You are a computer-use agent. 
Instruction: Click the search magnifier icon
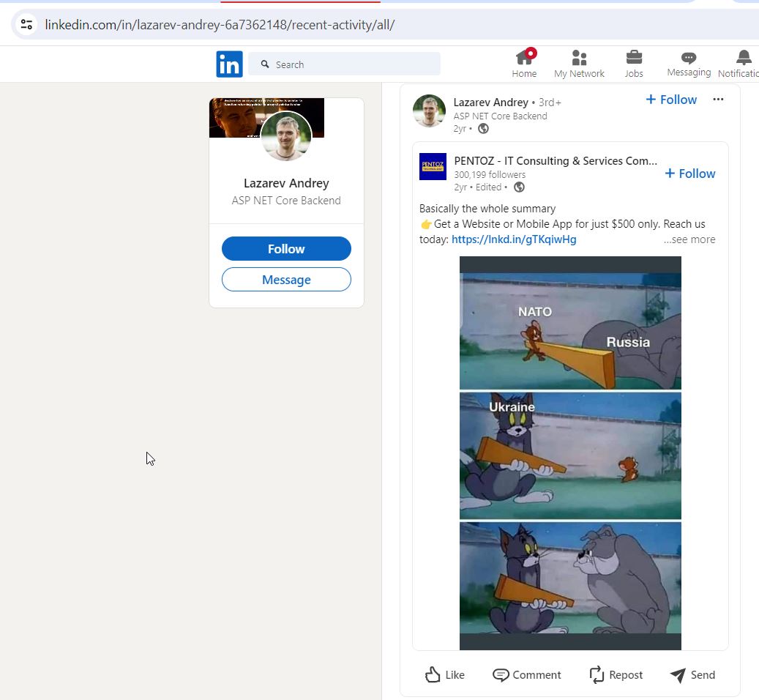[265, 64]
